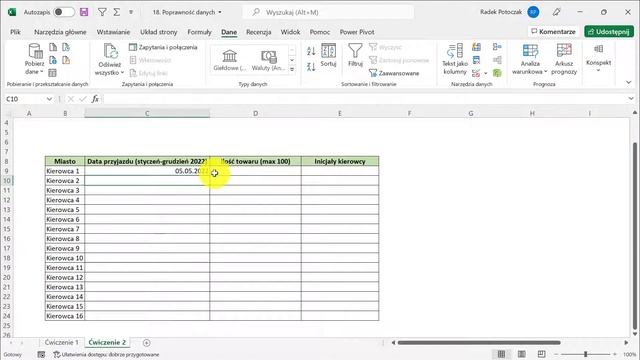Image resolution: width=640 pixels, height=360 pixels.
Task: Click Remove Duplicates icon in Narzędzia danych
Action: pos(476,60)
